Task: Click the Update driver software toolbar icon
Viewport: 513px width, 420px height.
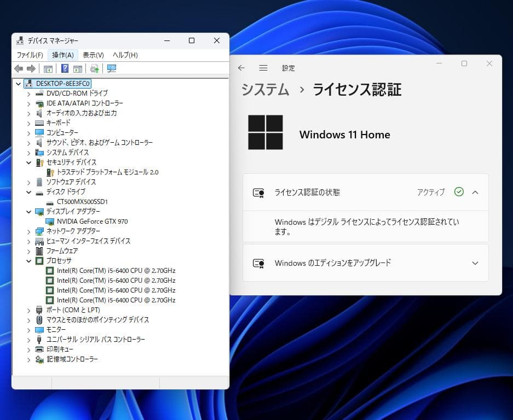Action: (x=95, y=68)
